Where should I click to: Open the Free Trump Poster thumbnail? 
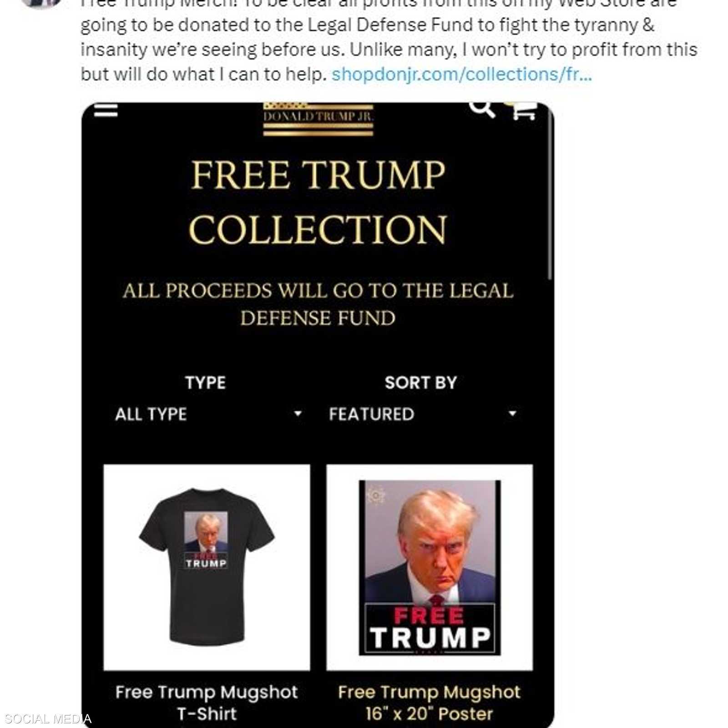pos(430,567)
